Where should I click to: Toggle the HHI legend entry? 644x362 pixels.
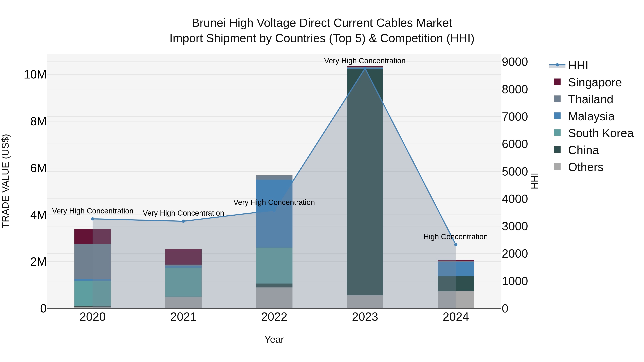(569, 65)
